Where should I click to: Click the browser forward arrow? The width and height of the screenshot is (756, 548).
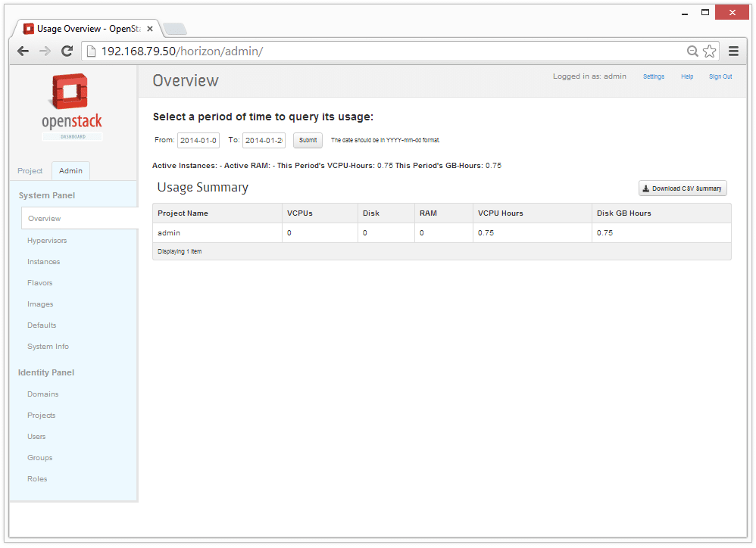(45, 51)
